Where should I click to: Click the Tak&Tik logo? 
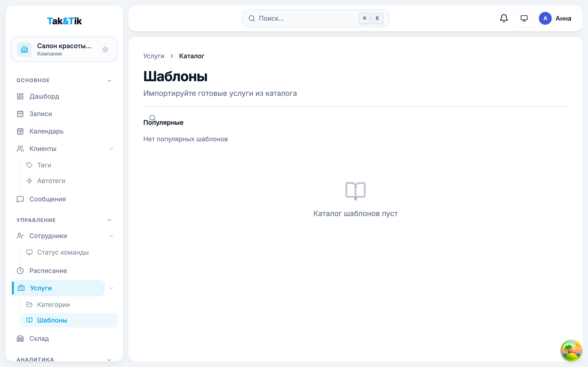pyautogui.click(x=64, y=21)
